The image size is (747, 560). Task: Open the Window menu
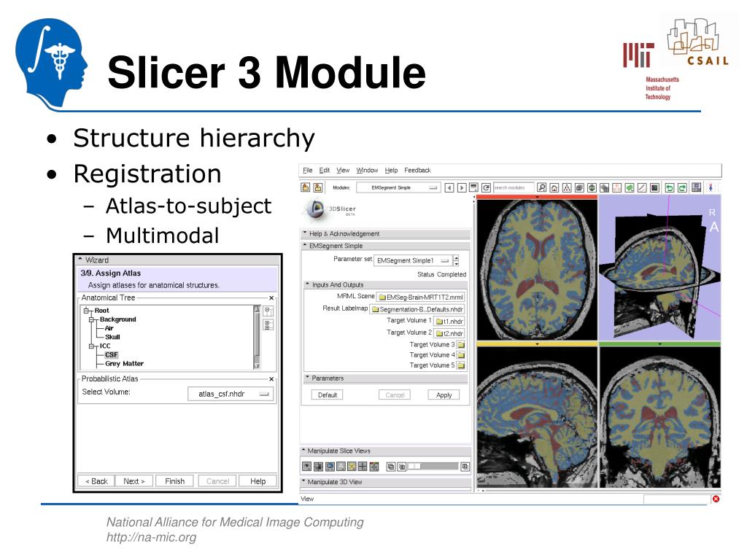point(367,170)
